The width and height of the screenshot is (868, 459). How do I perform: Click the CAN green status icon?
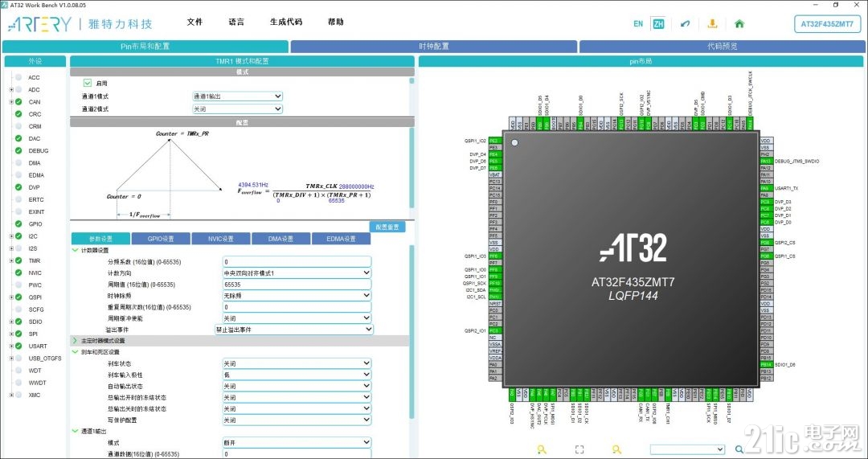point(18,102)
